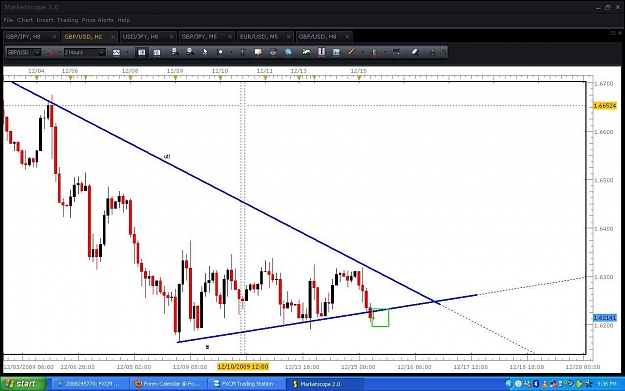Image resolution: width=625 pixels, height=391 pixels.
Task: Expand the add indicator dropdown arrow
Action: [x=385, y=52]
